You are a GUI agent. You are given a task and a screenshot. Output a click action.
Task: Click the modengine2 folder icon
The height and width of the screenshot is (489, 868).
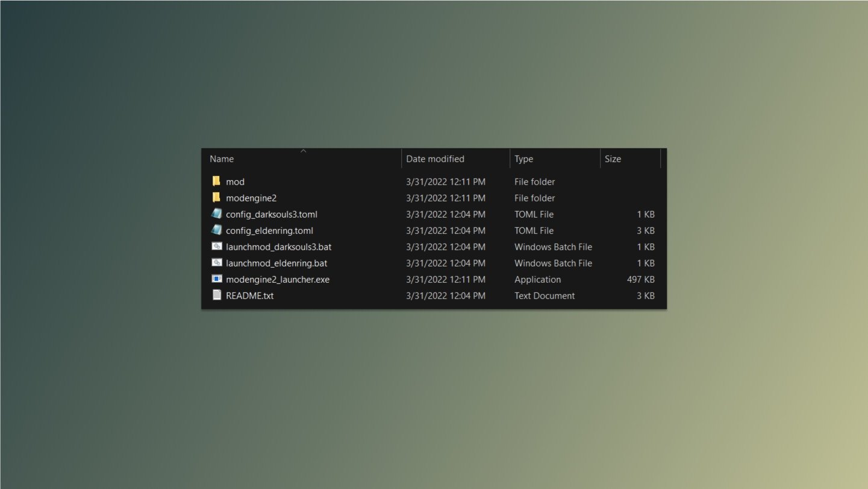click(x=216, y=198)
